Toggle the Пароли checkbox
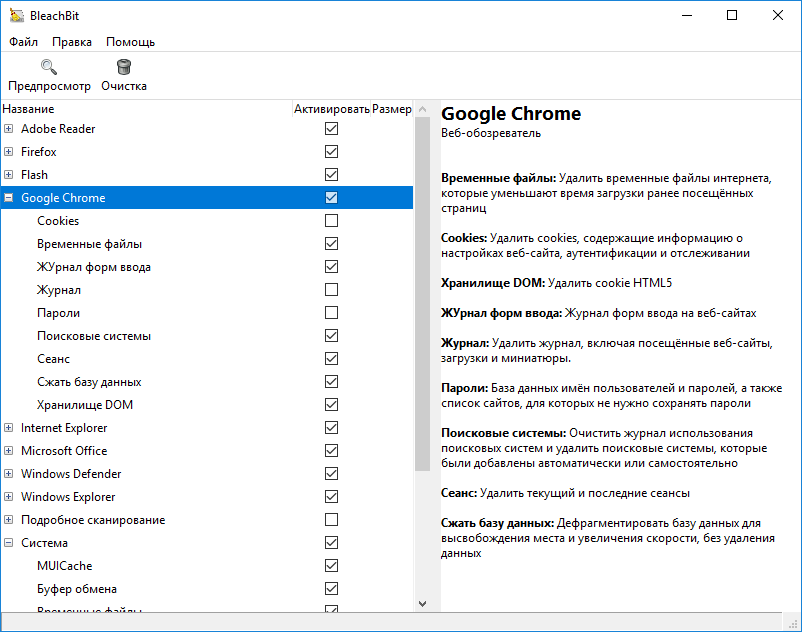This screenshot has height=632, width=802. coord(331,313)
